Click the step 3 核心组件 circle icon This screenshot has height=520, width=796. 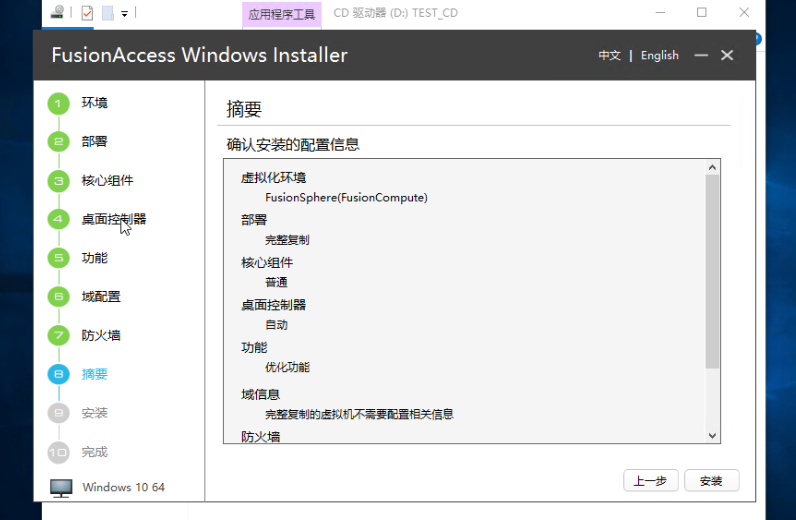(x=59, y=181)
